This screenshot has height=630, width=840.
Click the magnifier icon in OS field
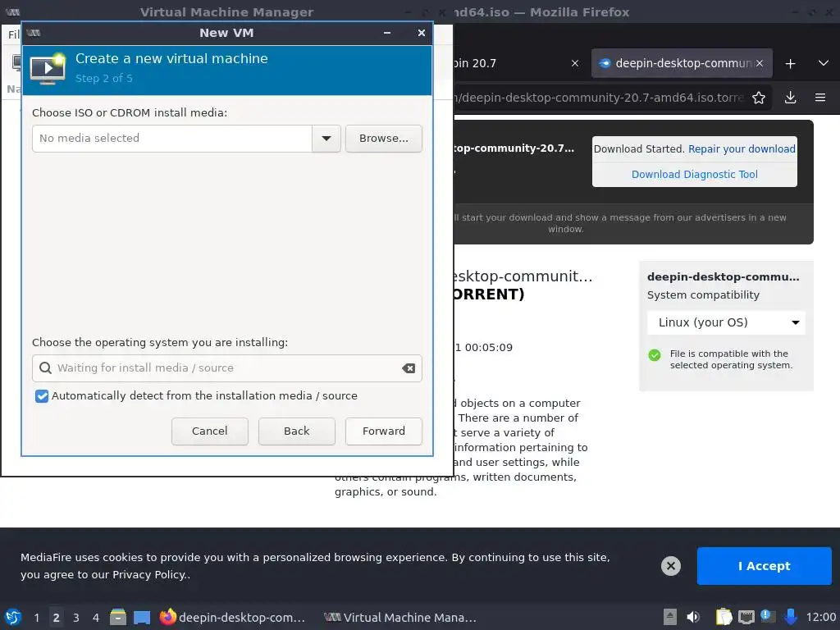coord(46,368)
